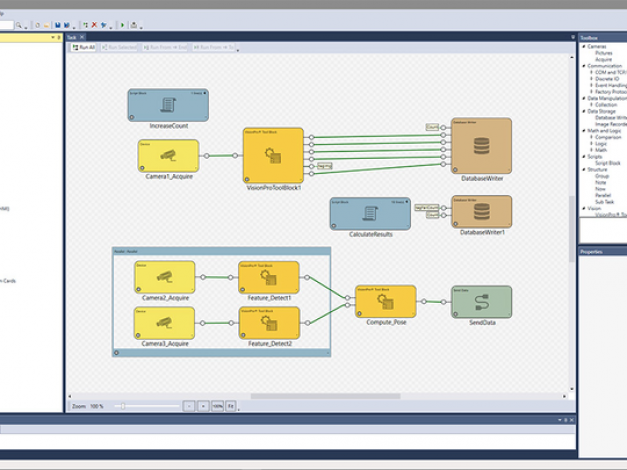This screenshot has width=627, height=470.
Task: Select Script Block in the Toolbox
Action: [607, 163]
